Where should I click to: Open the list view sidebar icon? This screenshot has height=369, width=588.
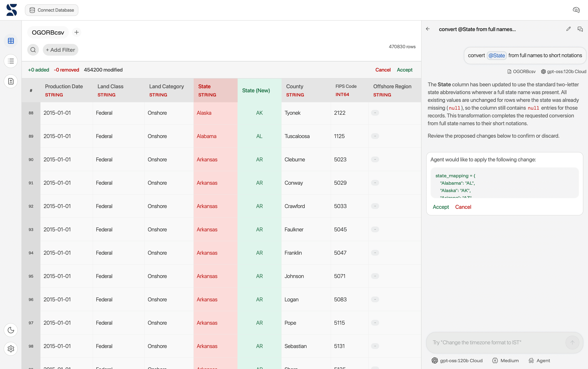[x=11, y=61]
